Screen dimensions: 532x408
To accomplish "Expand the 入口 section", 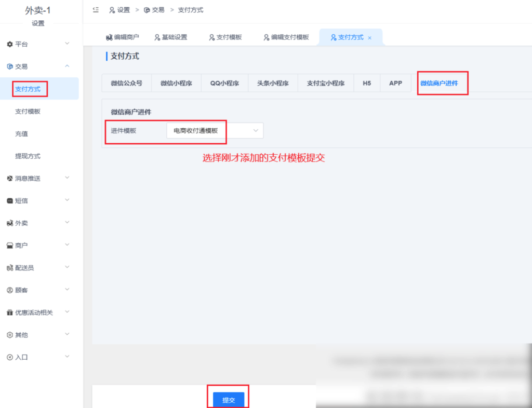I will tap(66, 357).
